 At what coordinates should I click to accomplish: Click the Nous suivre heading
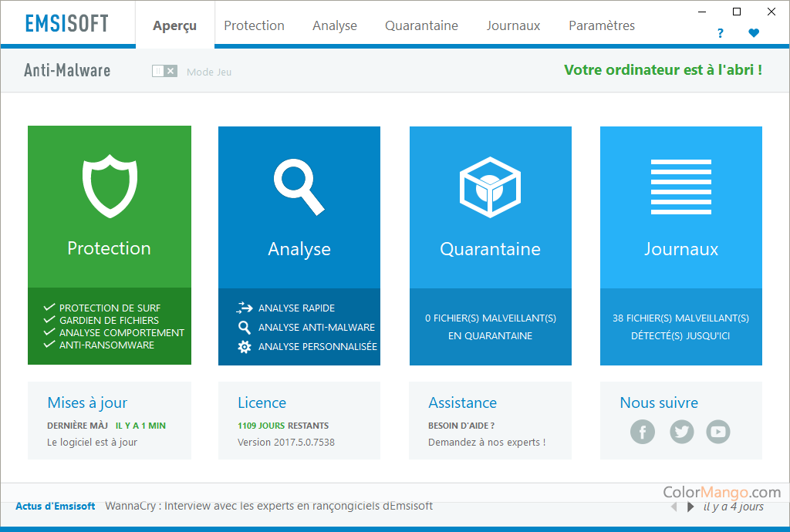click(659, 402)
